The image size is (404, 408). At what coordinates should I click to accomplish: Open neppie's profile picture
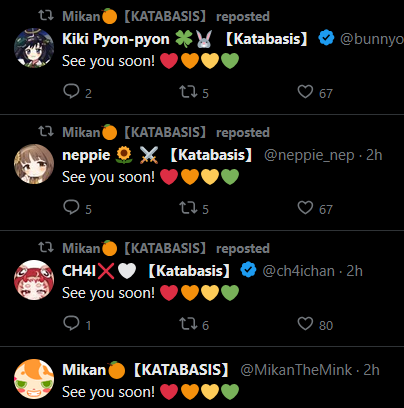tap(34, 164)
